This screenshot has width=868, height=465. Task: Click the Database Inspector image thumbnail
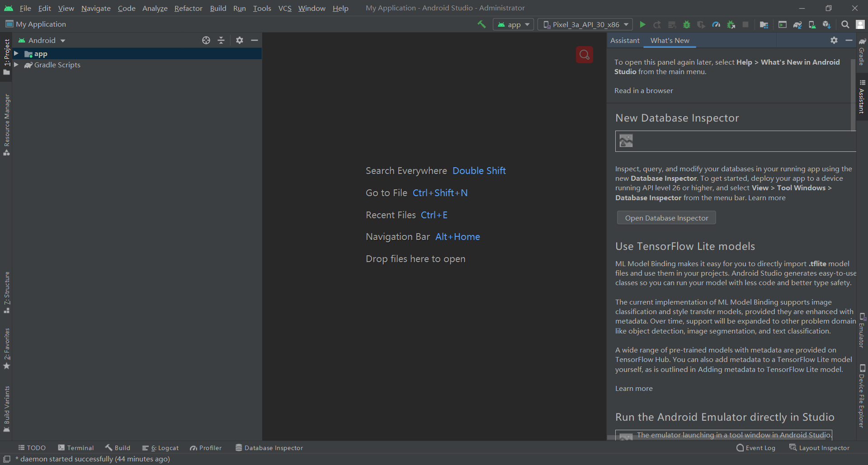coord(626,141)
